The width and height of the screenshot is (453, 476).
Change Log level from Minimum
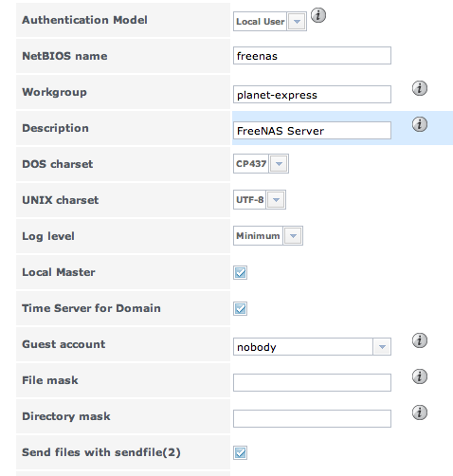click(268, 236)
